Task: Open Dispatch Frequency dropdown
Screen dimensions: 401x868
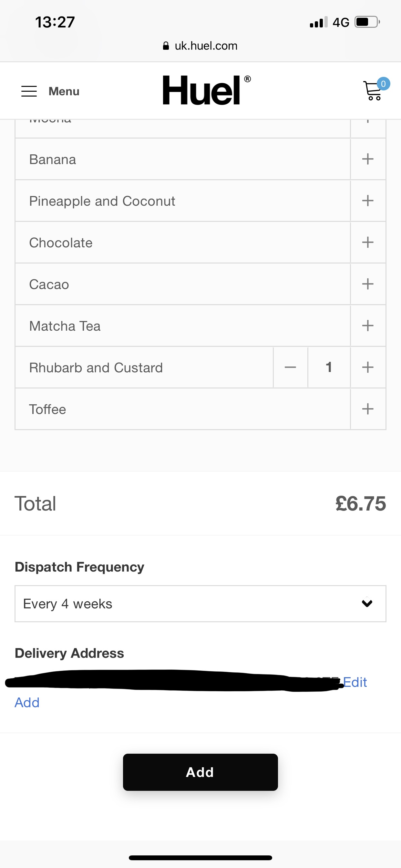Action: click(x=200, y=604)
